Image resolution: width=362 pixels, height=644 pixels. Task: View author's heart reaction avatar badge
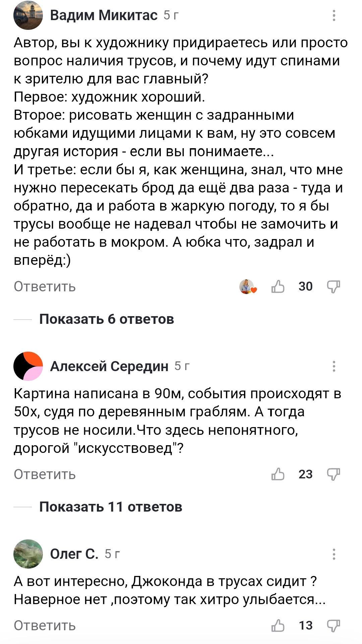click(x=248, y=287)
